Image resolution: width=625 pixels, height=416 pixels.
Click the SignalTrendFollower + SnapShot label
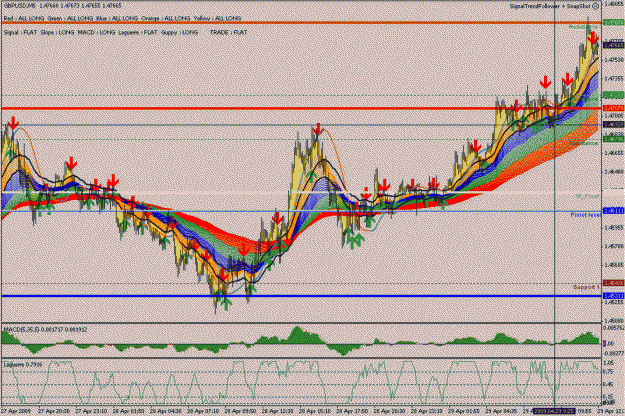[x=550, y=6]
